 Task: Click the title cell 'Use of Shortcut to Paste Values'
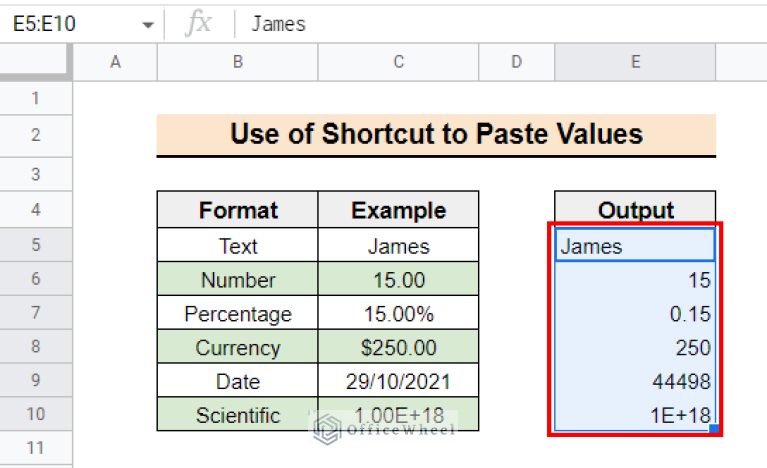(x=436, y=134)
